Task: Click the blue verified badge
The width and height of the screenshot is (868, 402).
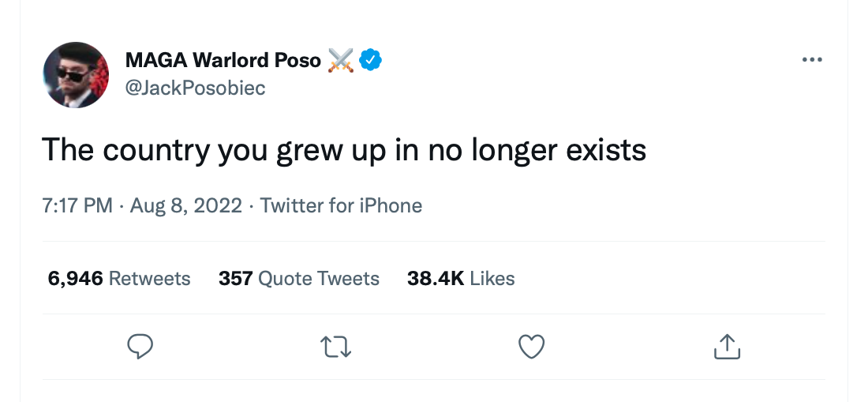Action: pyautogui.click(x=371, y=60)
